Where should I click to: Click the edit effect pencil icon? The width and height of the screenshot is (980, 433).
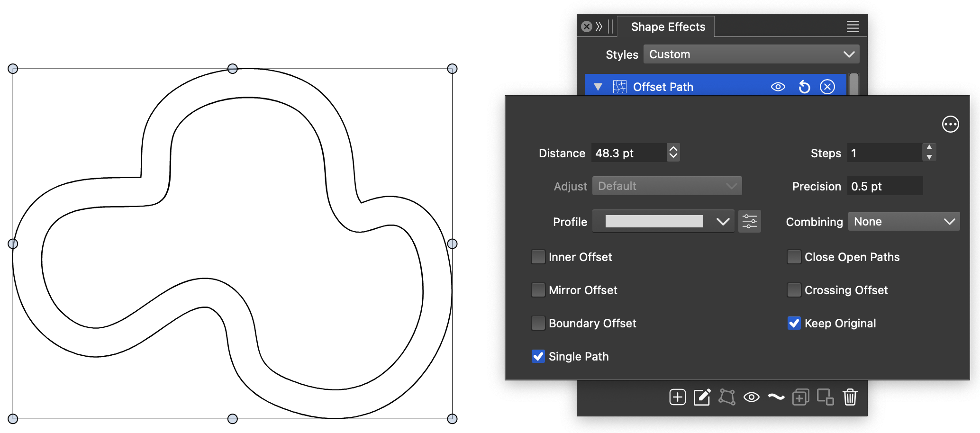[x=702, y=397]
